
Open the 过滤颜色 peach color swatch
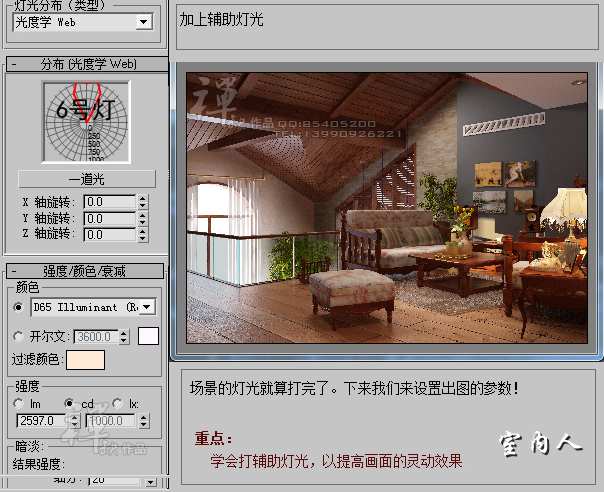tap(86, 360)
